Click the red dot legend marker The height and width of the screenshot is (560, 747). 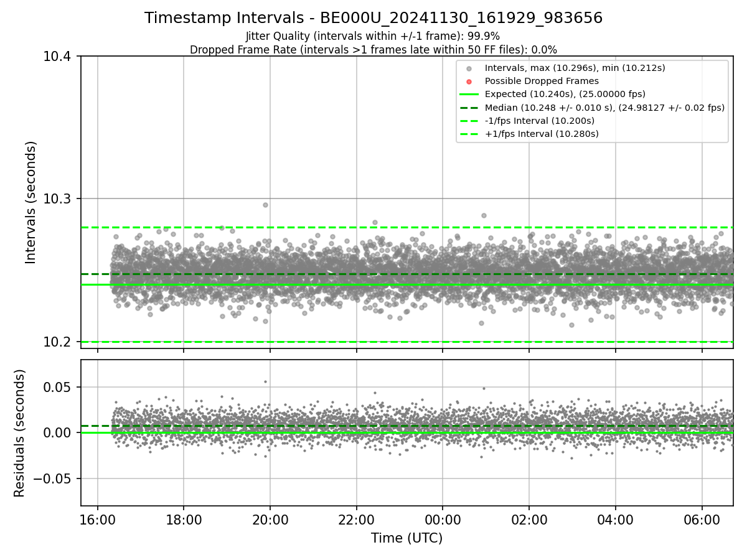(469, 82)
